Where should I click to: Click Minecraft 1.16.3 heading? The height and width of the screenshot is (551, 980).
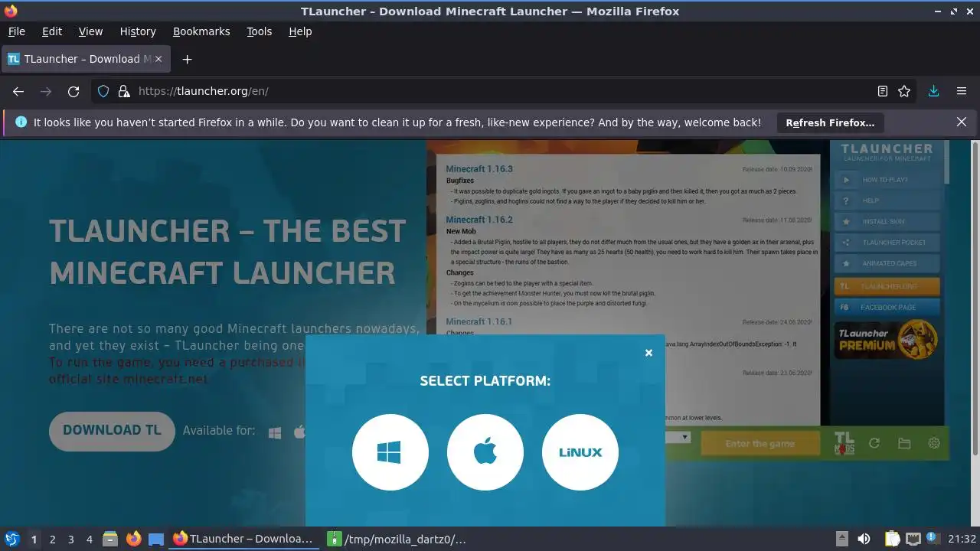(x=479, y=169)
